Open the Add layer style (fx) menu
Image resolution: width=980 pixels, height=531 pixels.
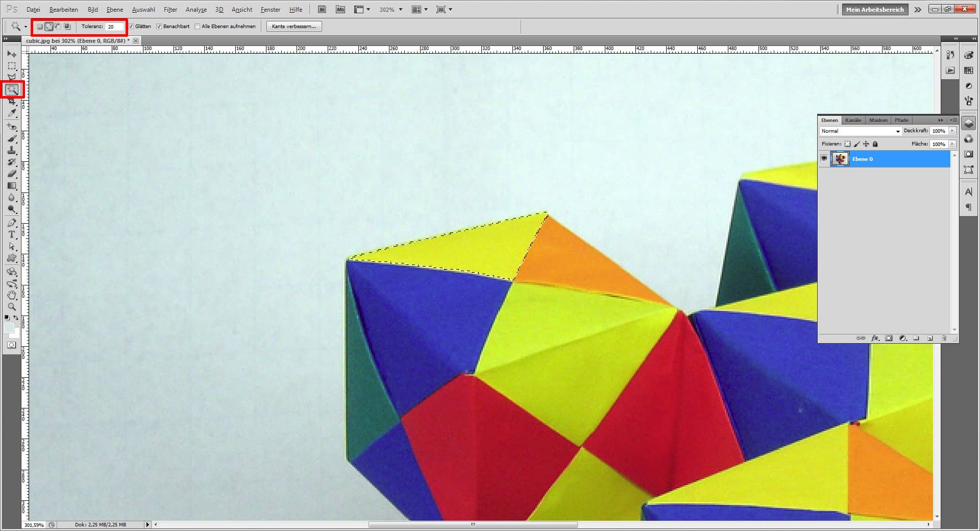[x=875, y=338]
